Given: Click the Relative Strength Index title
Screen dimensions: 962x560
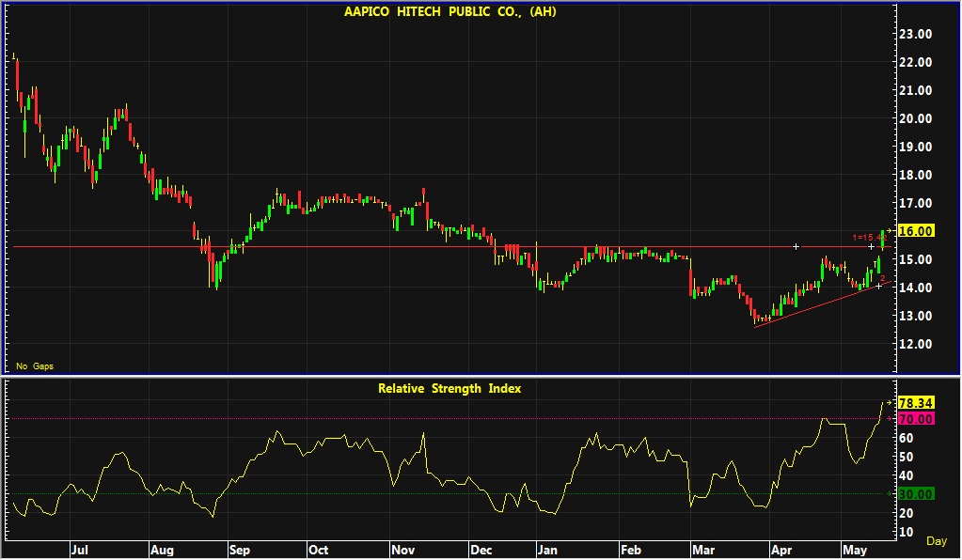Looking at the screenshot, I should tap(449, 388).
